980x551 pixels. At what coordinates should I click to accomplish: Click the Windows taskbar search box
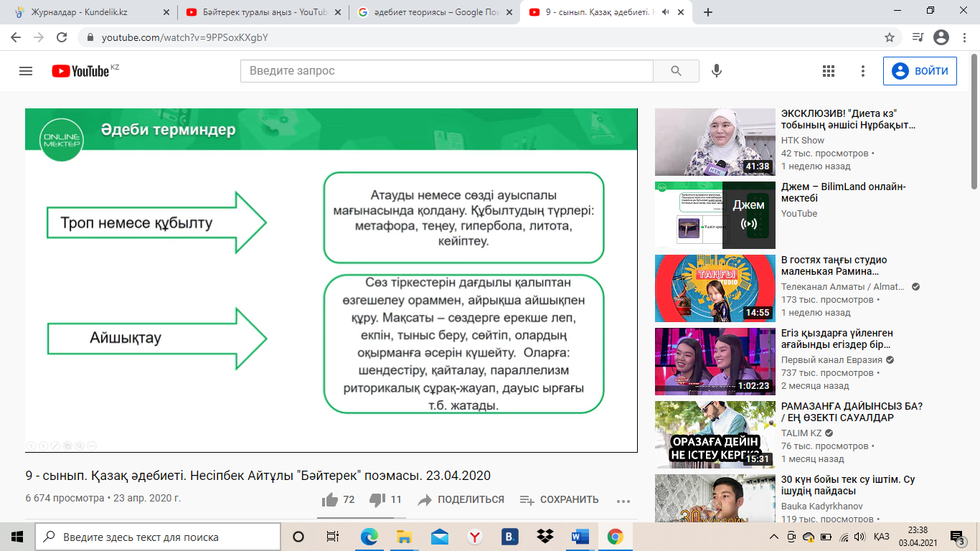coord(158,537)
